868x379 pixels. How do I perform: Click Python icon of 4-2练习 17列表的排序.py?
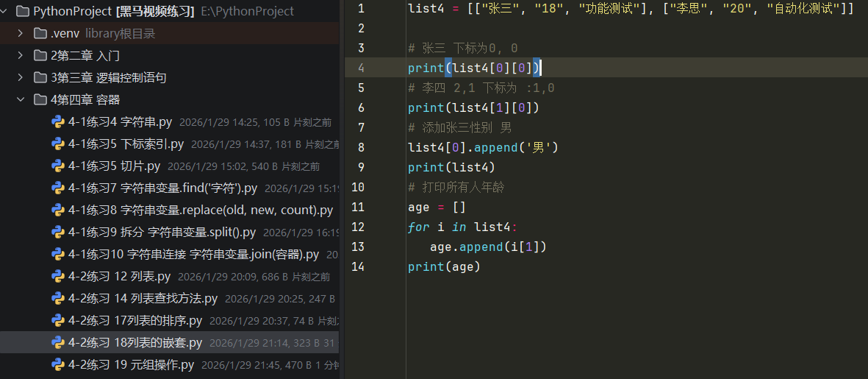tap(58, 320)
